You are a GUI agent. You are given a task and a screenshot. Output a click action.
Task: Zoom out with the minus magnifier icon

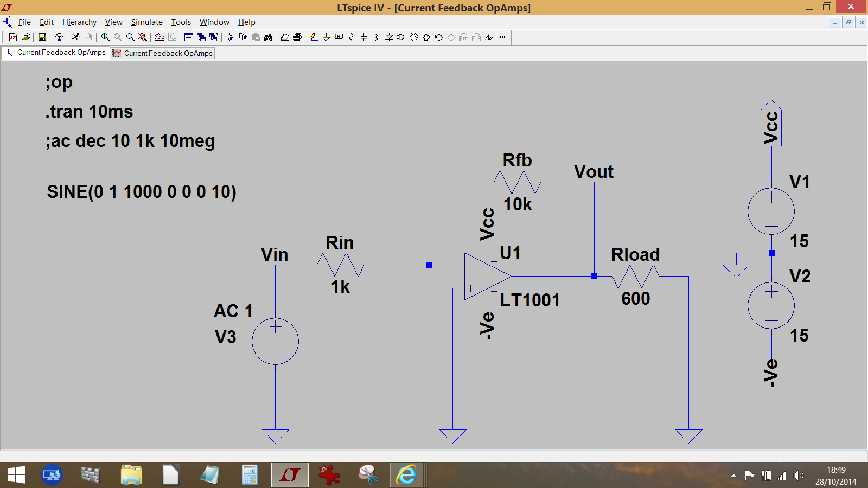point(130,37)
